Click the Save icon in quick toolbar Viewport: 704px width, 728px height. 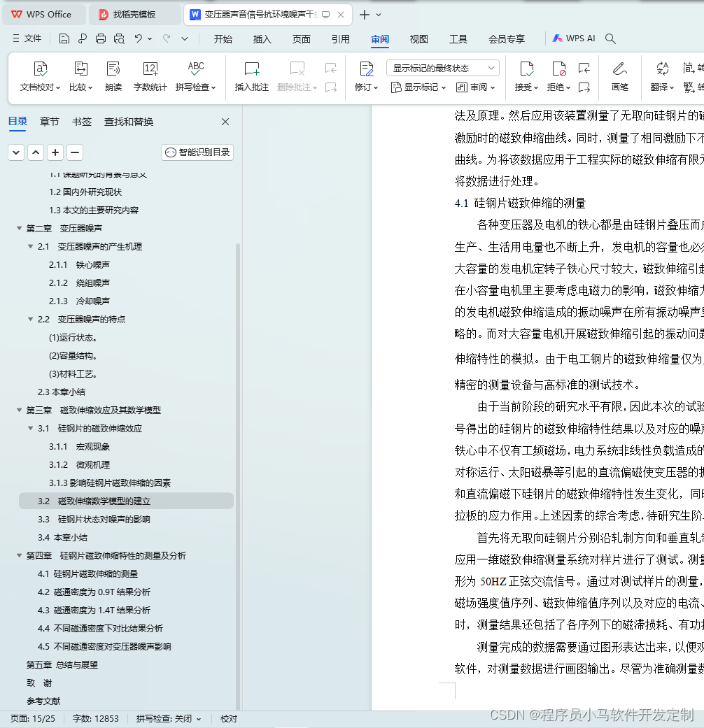pos(64,39)
